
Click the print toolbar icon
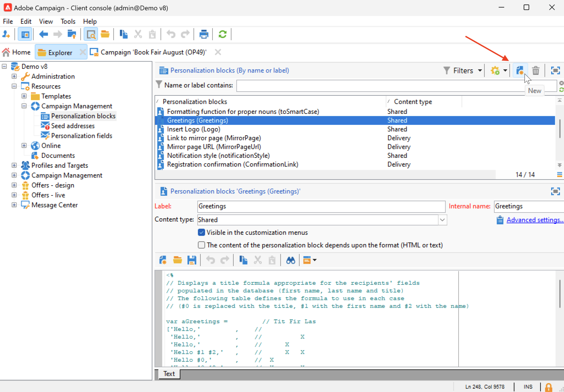(x=204, y=34)
